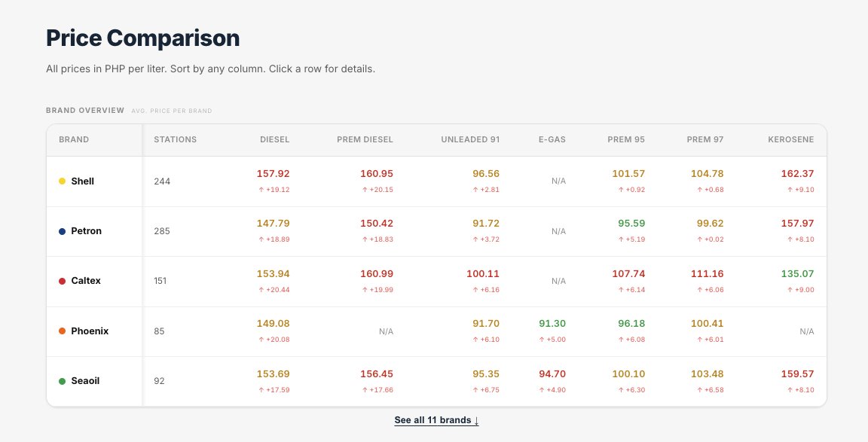Image resolution: width=868 pixels, height=442 pixels.
Task: Sort by Unleaded 91 column header
Action: pyautogui.click(x=470, y=139)
